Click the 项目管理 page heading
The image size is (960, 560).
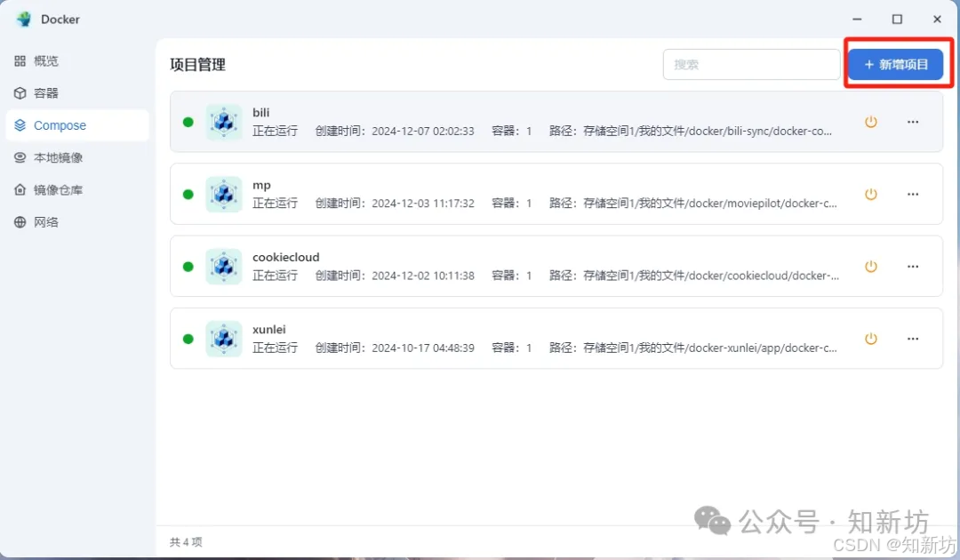pos(197,65)
